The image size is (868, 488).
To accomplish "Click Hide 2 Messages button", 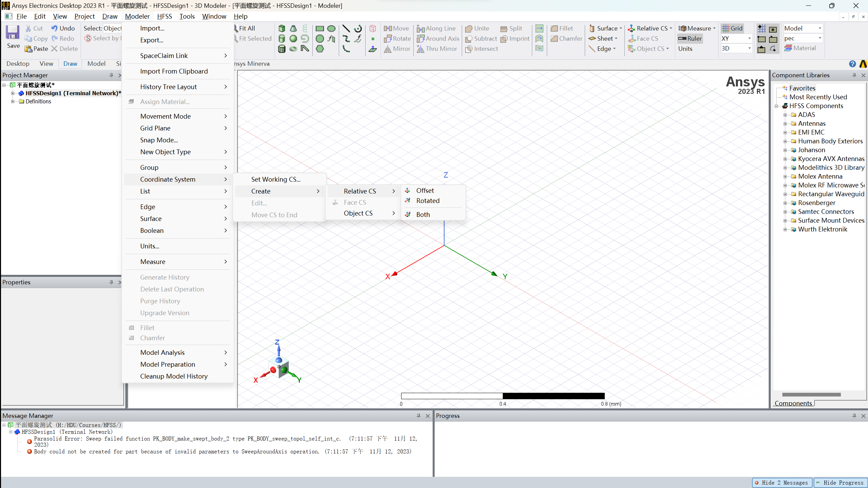I will tap(782, 483).
